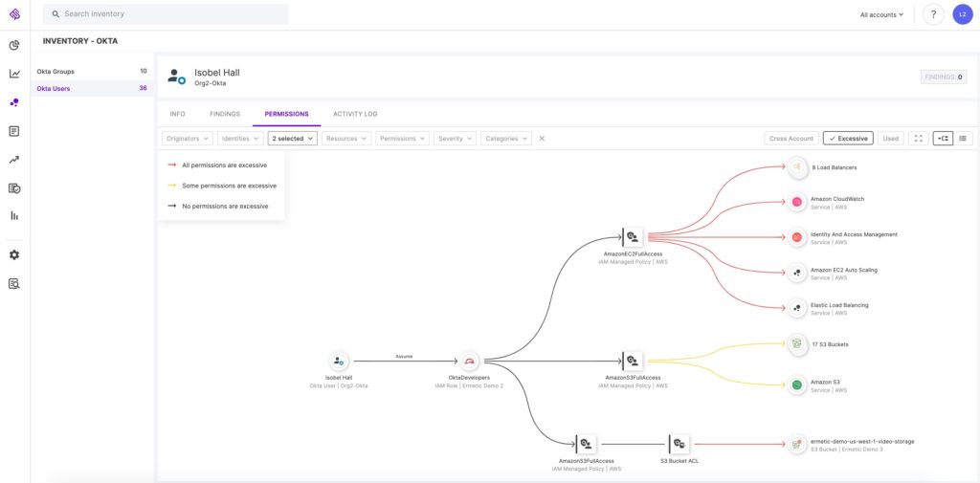Screen dimensions: 980x483
Task: Select Okta Users in the list
Action: coord(92,88)
